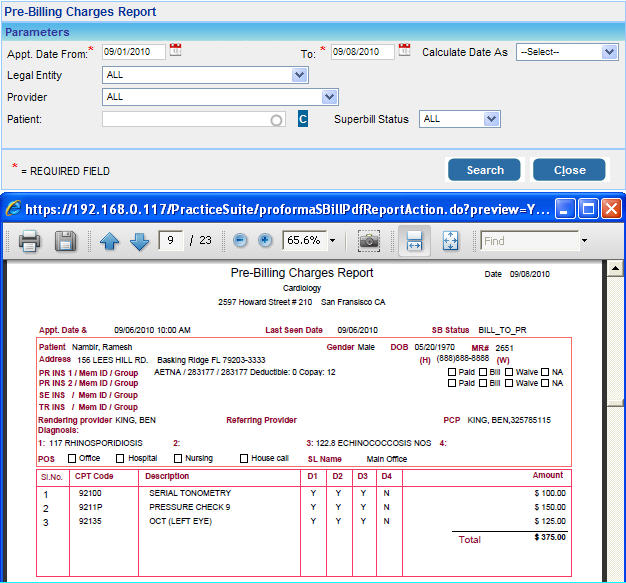This screenshot has width=626, height=583.
Task: Tick the Hospital POS checkbox
Action: tap(120, 458)
